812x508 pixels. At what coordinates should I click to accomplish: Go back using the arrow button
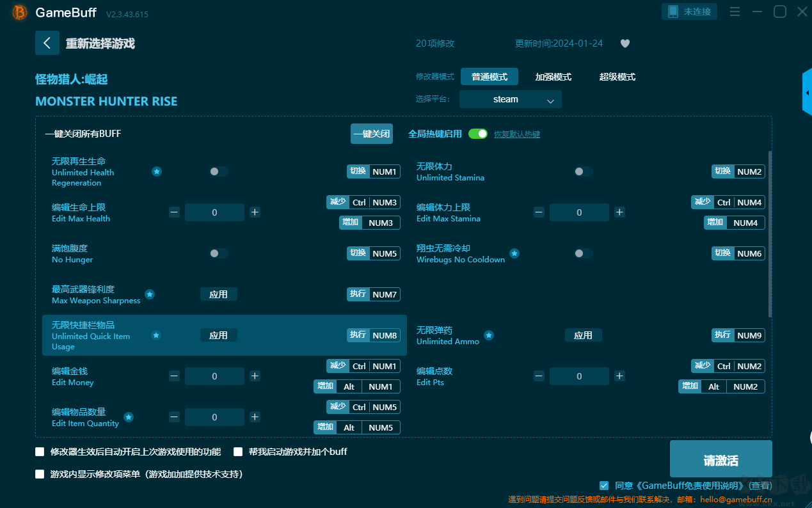coord(47,43)
